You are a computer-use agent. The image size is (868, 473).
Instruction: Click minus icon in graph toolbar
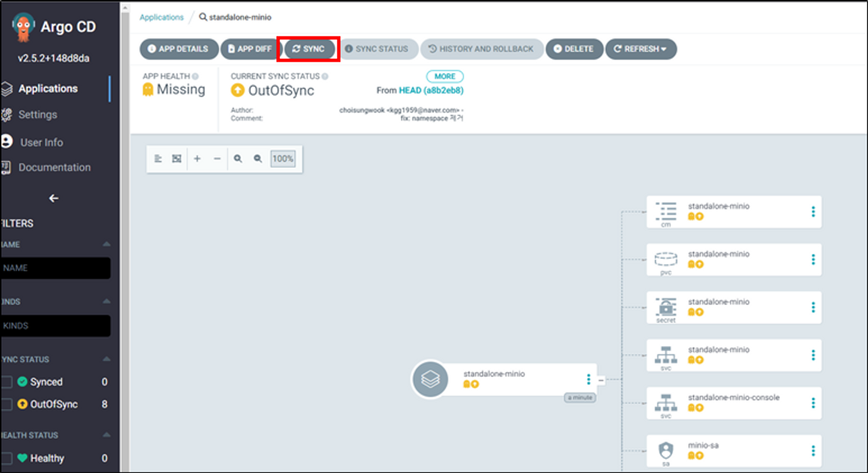[x=217, y=159]
